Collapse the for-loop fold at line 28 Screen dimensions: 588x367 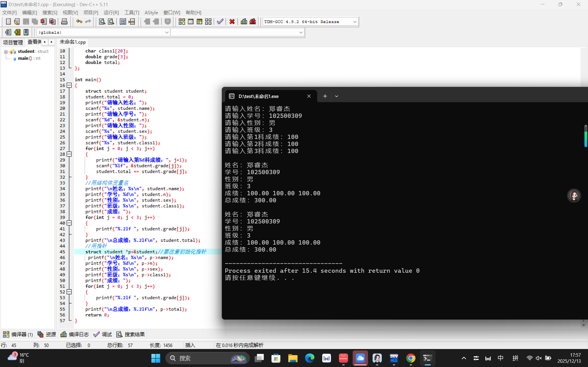(69, 154)
